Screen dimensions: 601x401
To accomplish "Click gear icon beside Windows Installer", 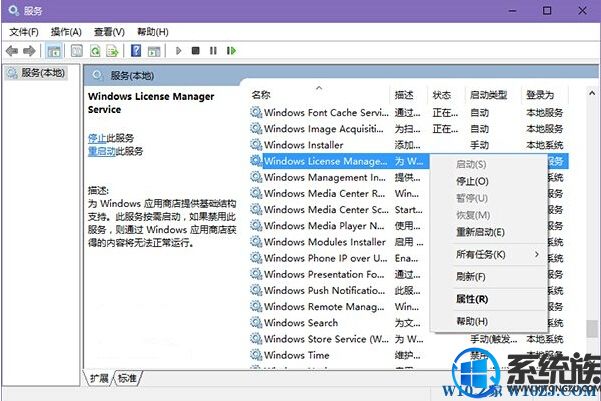I will [x=256, y=145].
